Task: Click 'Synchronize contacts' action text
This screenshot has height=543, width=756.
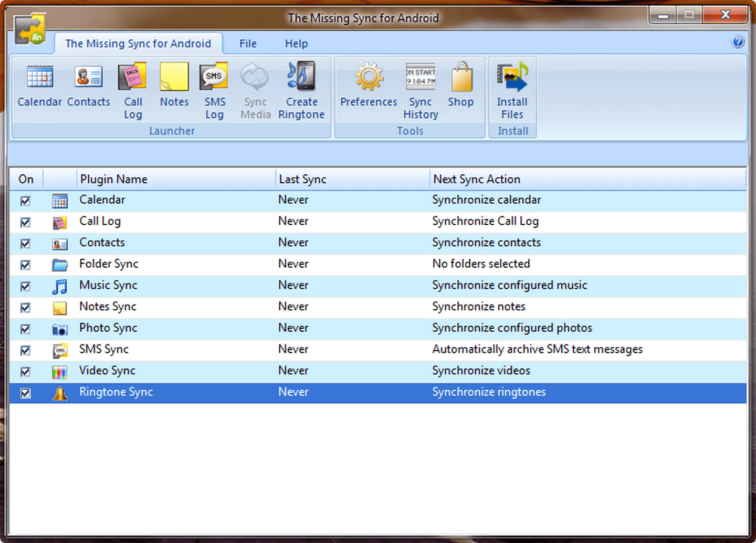Action: (x=487, y=243)
